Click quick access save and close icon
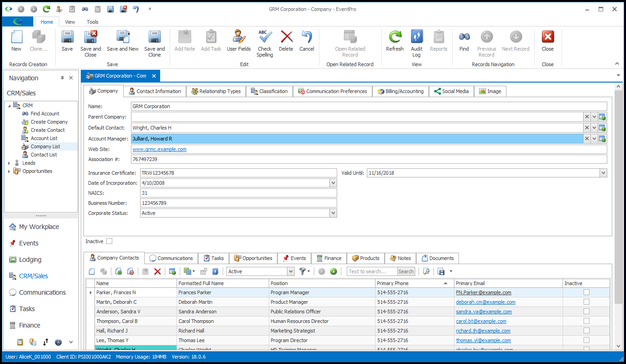 click(123, 9)
